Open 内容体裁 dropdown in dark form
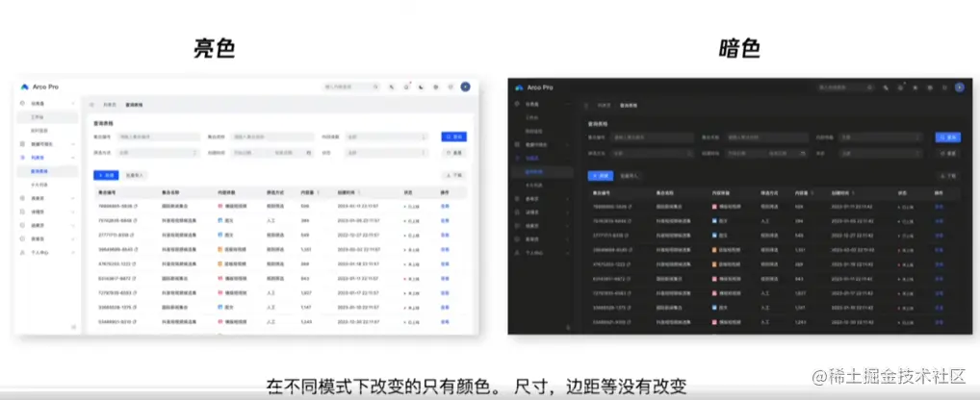 pos(881,137)
